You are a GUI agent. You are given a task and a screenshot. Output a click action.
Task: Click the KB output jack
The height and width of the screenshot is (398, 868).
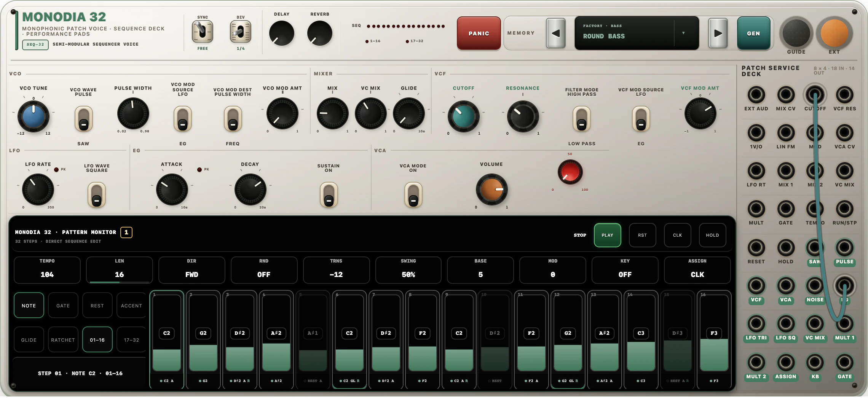click(x=815, y=362)
